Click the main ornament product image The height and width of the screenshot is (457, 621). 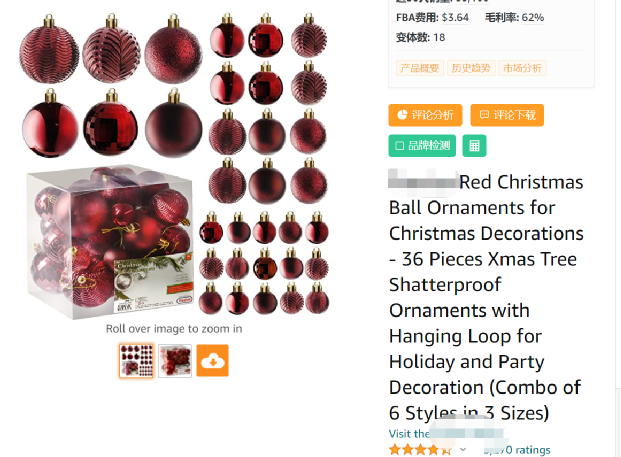(x=174, y=164)
